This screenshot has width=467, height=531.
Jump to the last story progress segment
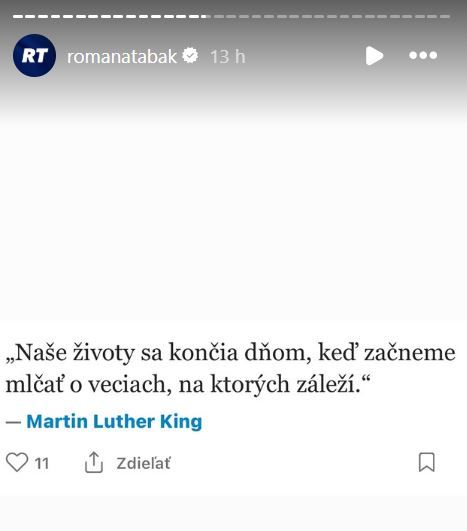click(445, 16)
